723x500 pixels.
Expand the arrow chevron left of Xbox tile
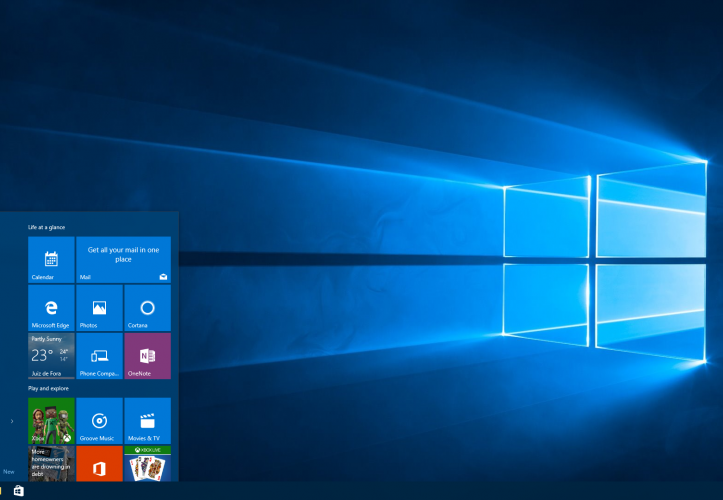pyautogui.click(x=12, y=421)
